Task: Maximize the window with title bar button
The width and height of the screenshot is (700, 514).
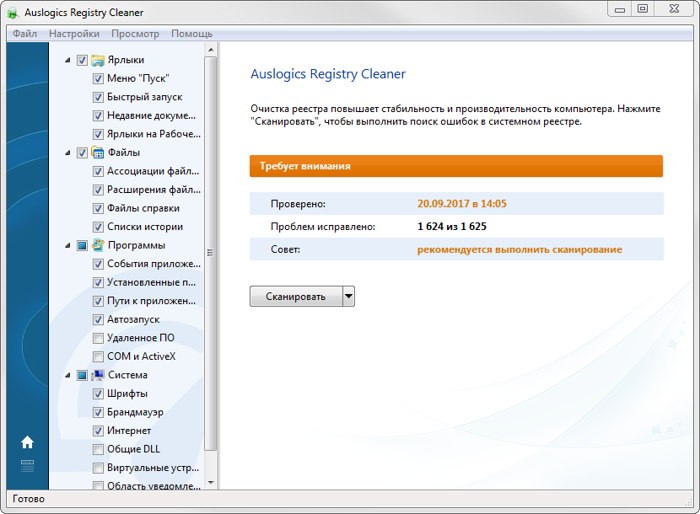Action: click(x=642, y=9)
